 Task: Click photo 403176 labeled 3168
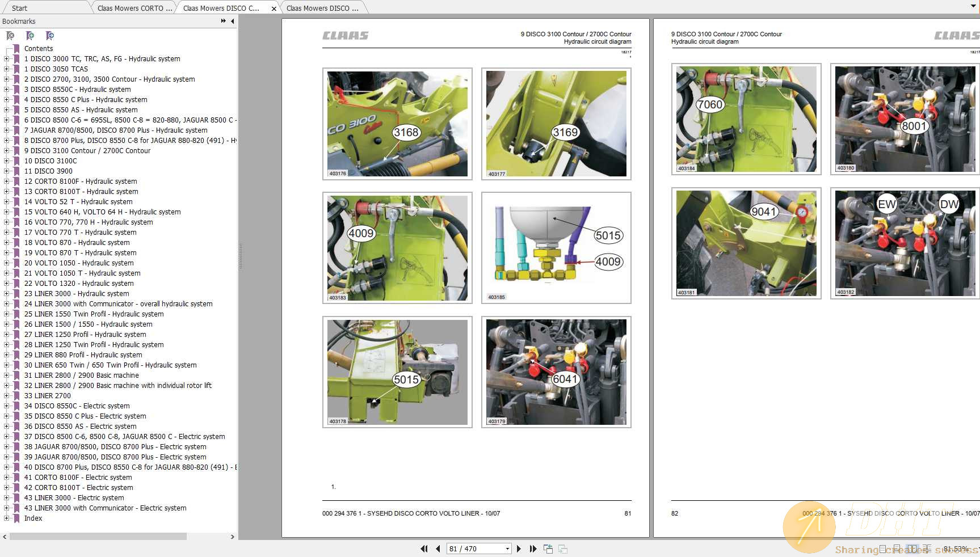[397, 124]
